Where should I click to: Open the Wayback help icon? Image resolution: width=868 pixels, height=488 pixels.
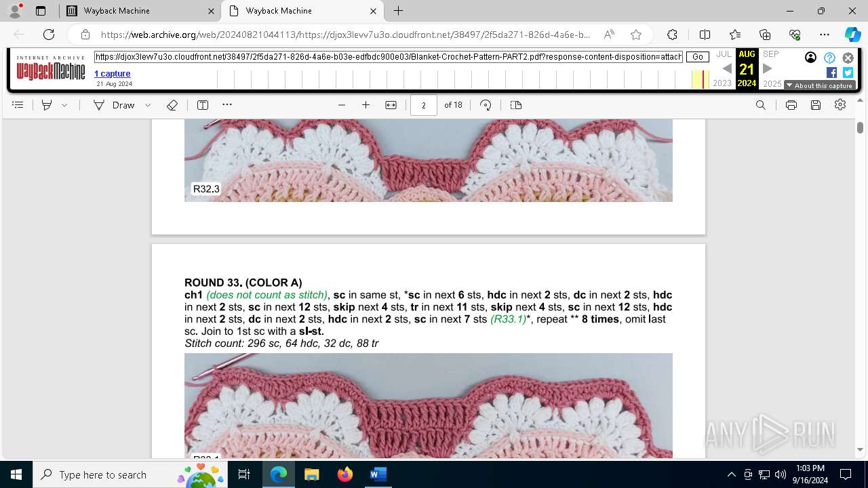[x=829, y=58]
